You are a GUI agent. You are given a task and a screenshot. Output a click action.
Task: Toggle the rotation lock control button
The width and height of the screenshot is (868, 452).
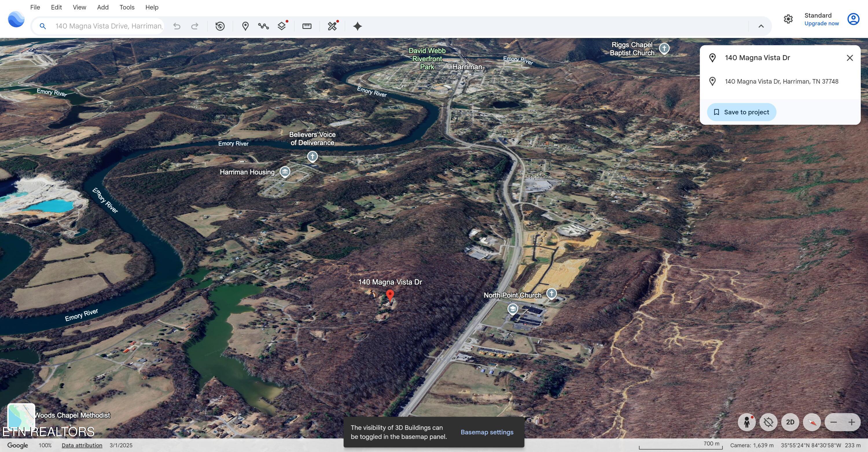click(x=768, y=422)
